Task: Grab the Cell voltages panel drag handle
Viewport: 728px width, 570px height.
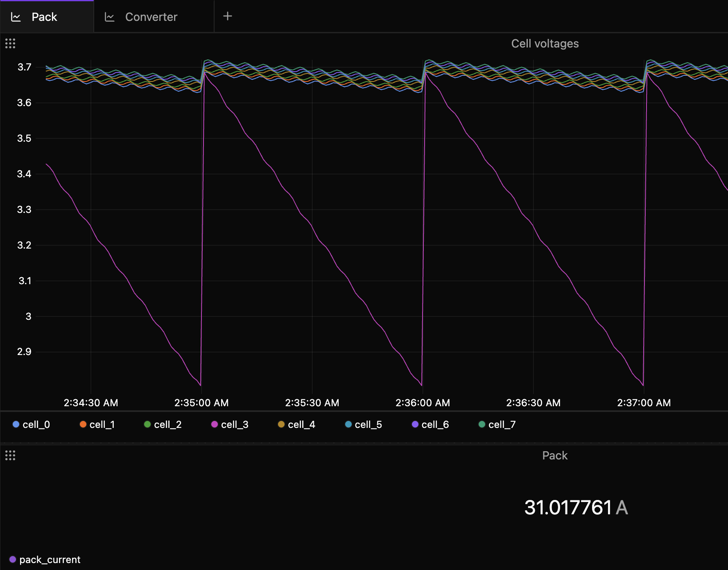Action: click(10, 43)
